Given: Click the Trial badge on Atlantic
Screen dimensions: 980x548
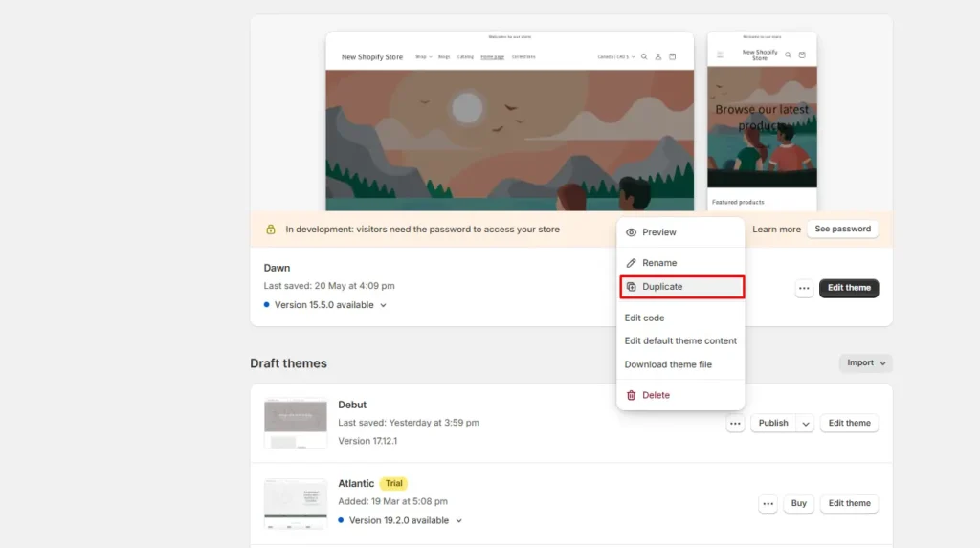Looking at the screenshot, I should (393, 484).
